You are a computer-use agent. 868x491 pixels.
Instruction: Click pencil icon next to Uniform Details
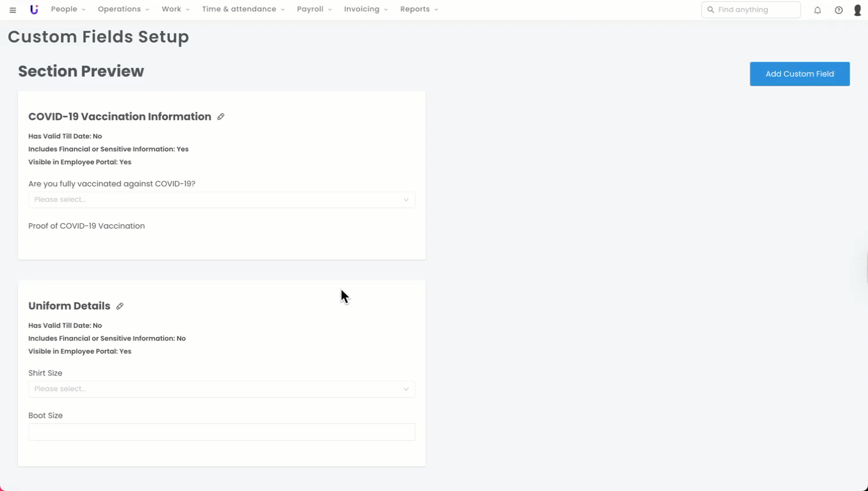(119, 306)
